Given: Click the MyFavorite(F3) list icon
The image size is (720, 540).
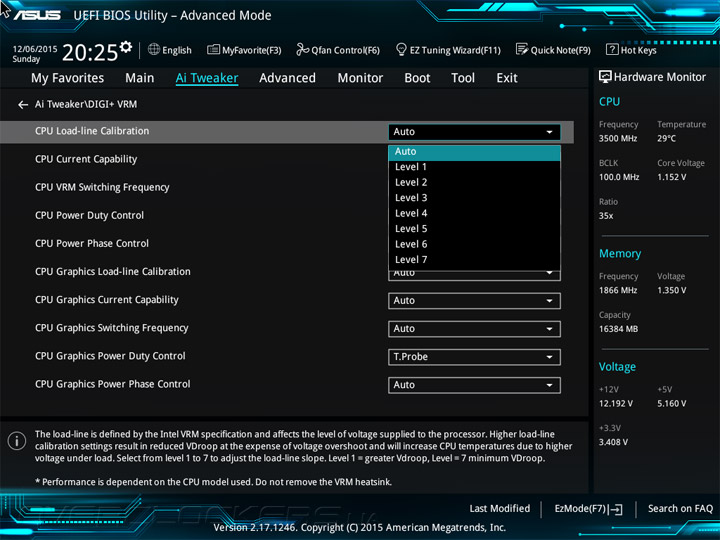Looking at the screenshot, I should click(x=214, y=50).
